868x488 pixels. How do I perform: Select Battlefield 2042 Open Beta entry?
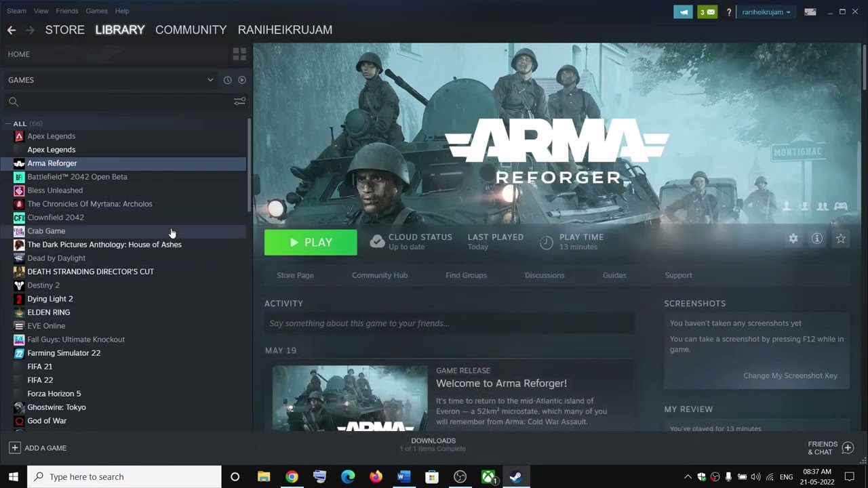(x=77, y=177)
